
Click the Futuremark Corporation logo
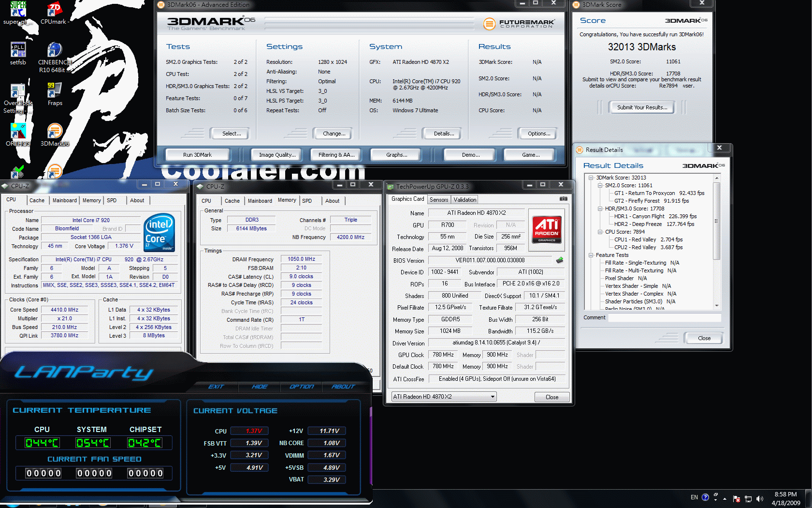[519, 23]
